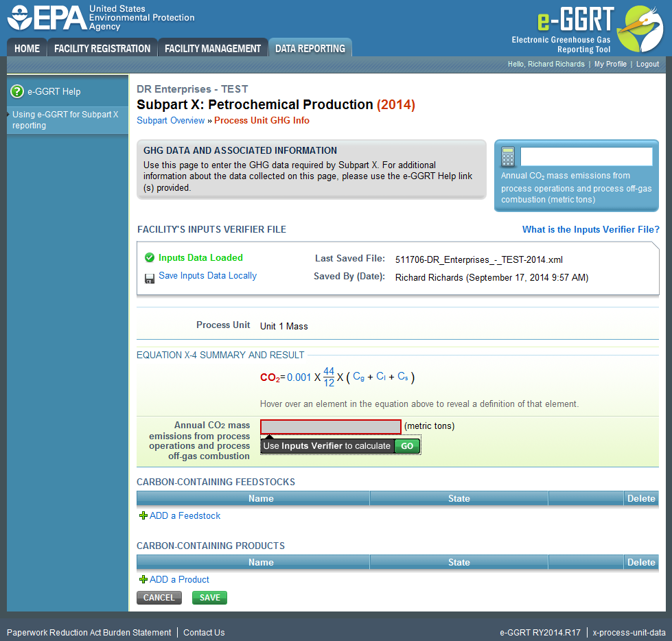Click Save Inputs Data Locally

coord(207,275)
